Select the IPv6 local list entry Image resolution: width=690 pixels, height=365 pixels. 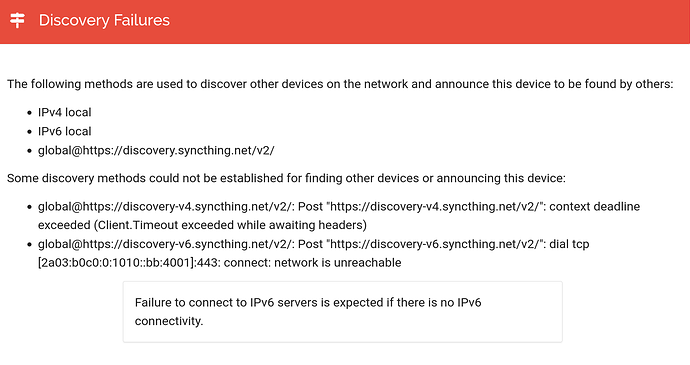click(x=65, y=131)
